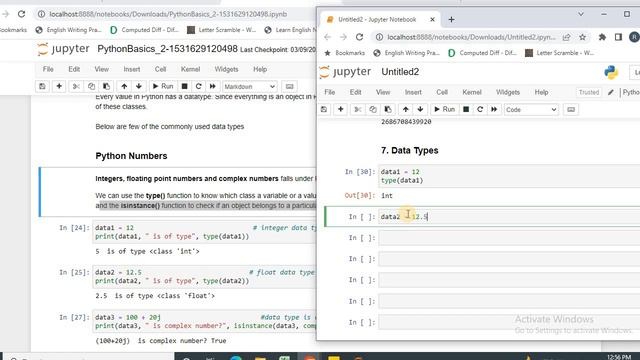This screenshot has width=640, height=360.
Task: Open the tab search chevron in title bar
Action: coord(580,14)
